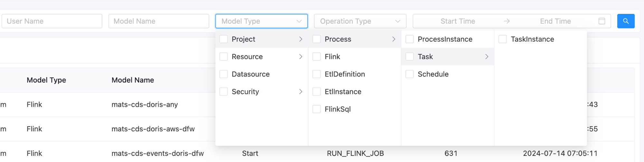Select the FlinkSql menu option

pyautogui.click(x=337, y=109)
